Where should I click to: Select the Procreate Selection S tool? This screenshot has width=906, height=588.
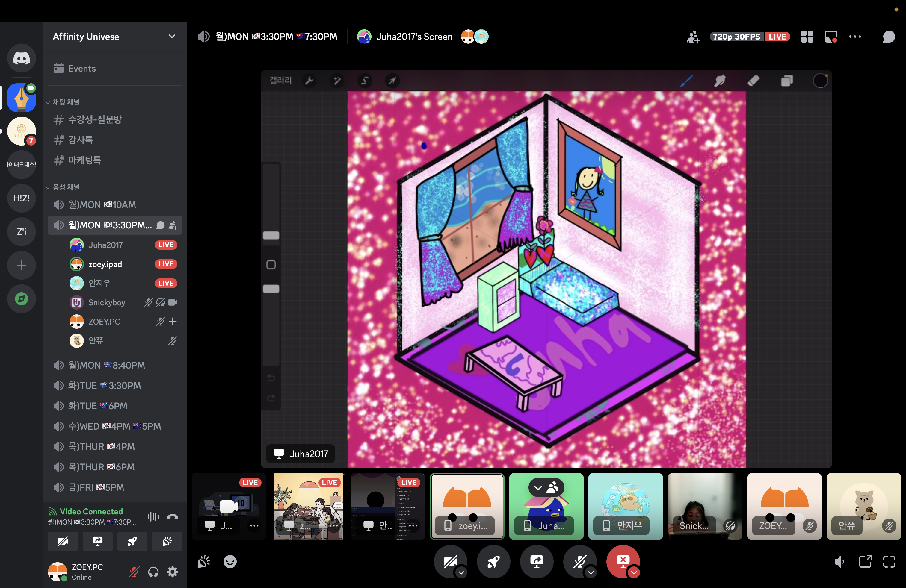click(364, 81)
